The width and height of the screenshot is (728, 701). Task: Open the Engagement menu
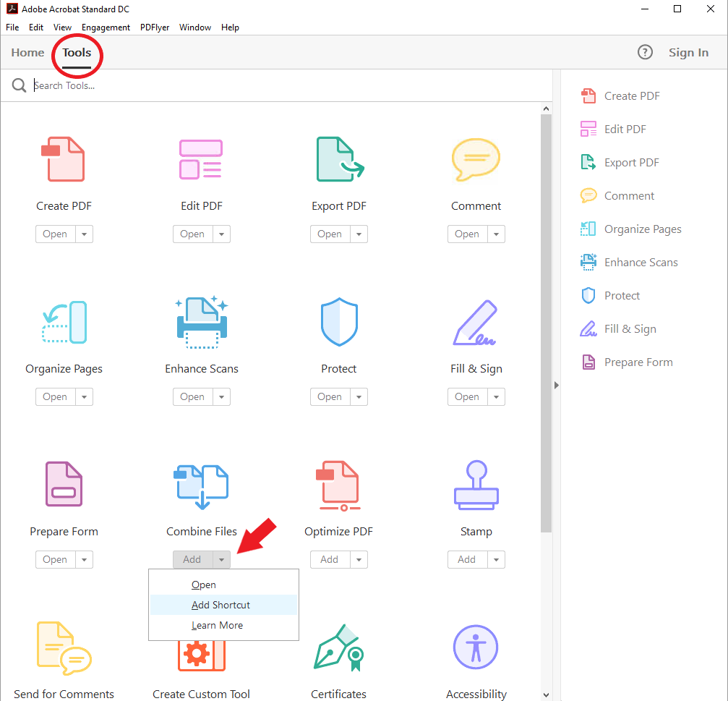tap(106, 27)
